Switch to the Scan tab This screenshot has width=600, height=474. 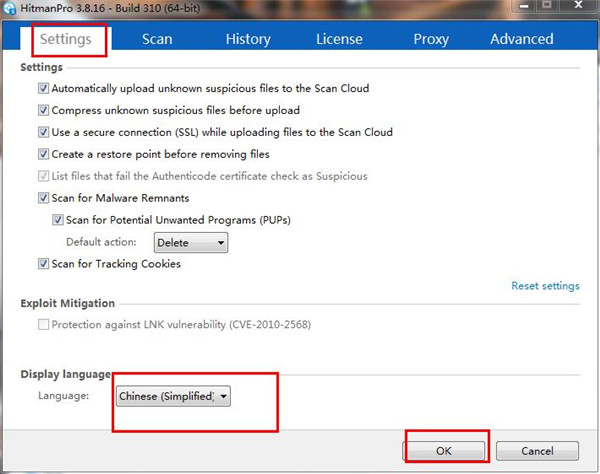(157, 39)
